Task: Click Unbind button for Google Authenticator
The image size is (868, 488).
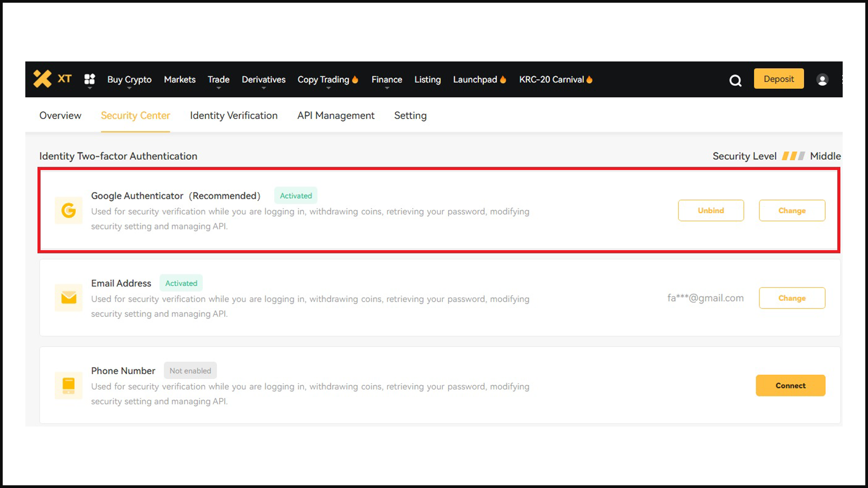Action: pos(711,210)
